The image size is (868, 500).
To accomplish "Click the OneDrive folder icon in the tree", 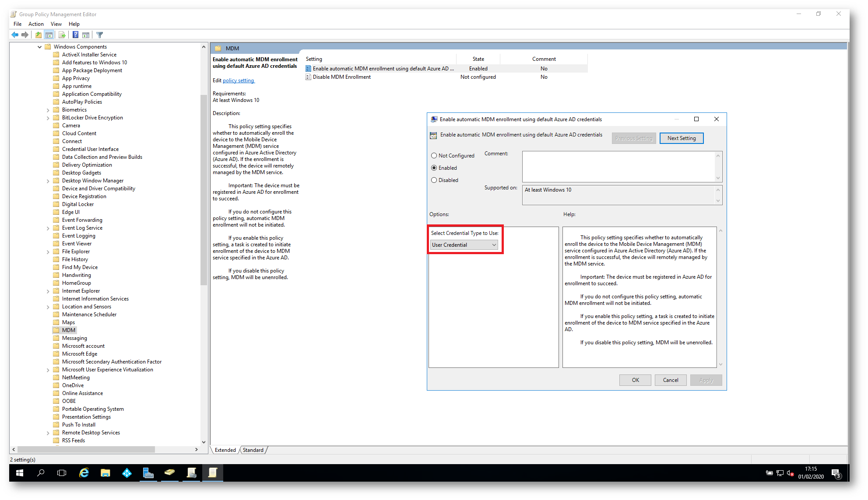I will pos(56,385).
